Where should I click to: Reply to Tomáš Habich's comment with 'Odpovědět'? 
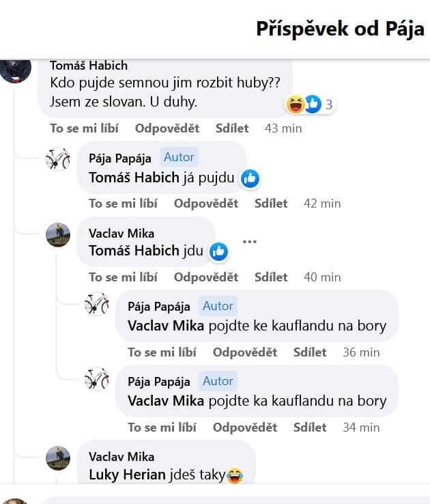pyautogui.click(x=167, y=128)
